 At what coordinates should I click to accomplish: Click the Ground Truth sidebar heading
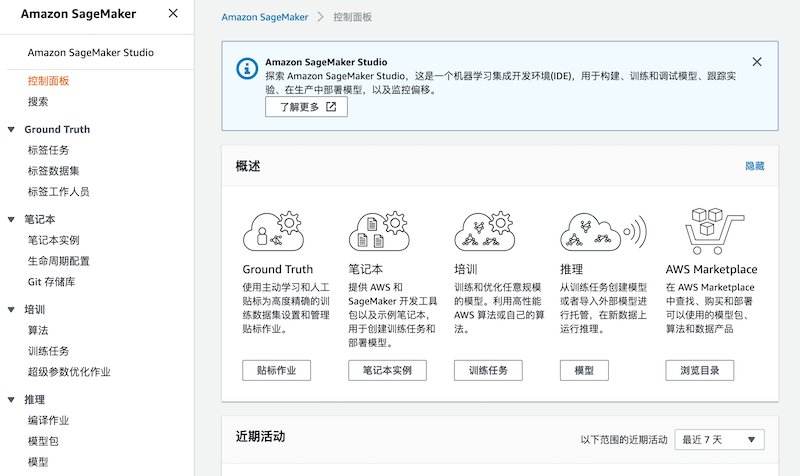57,130
